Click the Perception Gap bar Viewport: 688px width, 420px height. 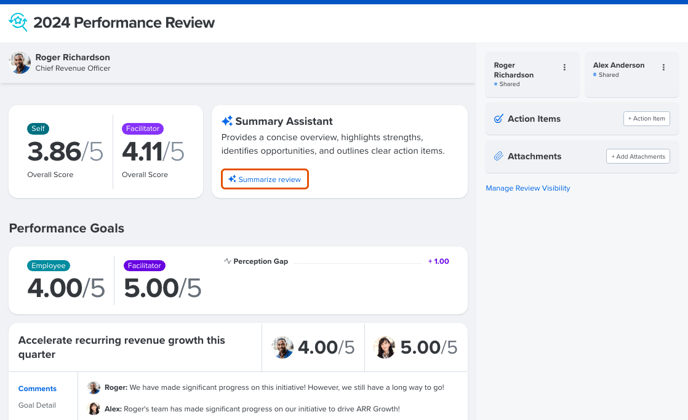(x=358, y=263)
